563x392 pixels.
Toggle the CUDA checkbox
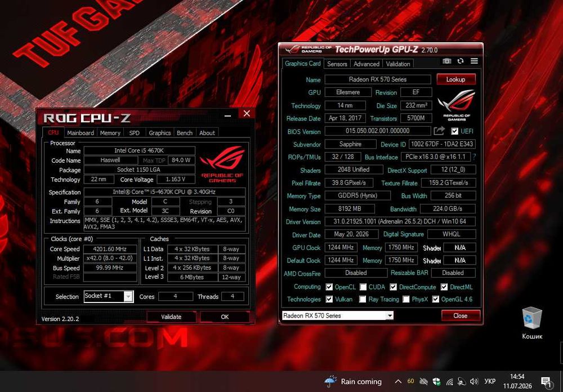(363, 287)
